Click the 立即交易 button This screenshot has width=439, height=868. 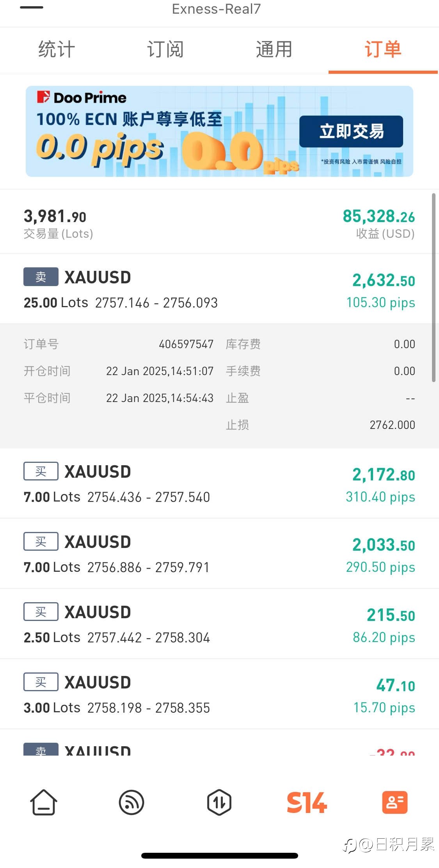(x=351, y=132)
